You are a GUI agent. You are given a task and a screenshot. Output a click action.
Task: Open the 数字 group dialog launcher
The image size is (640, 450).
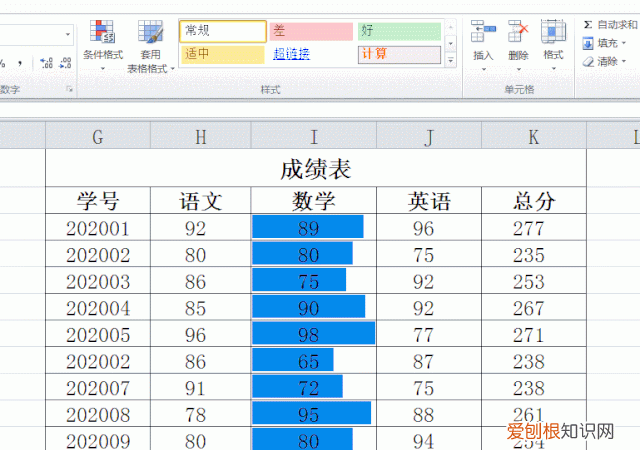point(70,89)
